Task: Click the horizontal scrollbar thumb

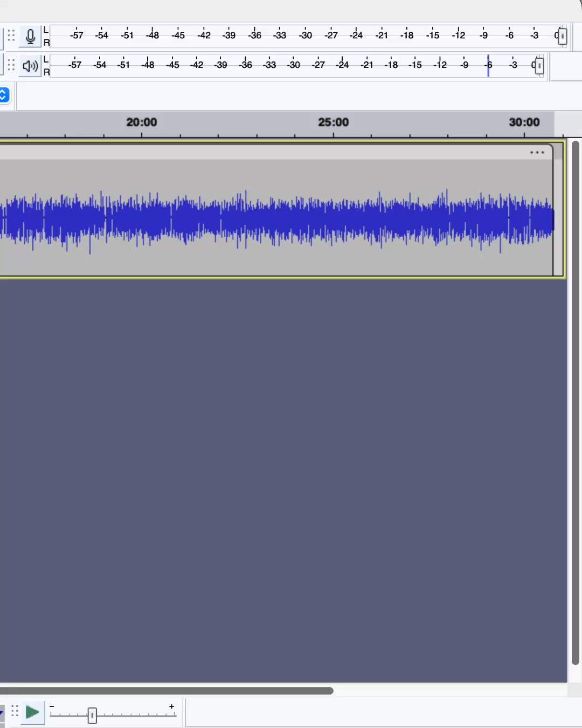Action: (x=167, y=691)
